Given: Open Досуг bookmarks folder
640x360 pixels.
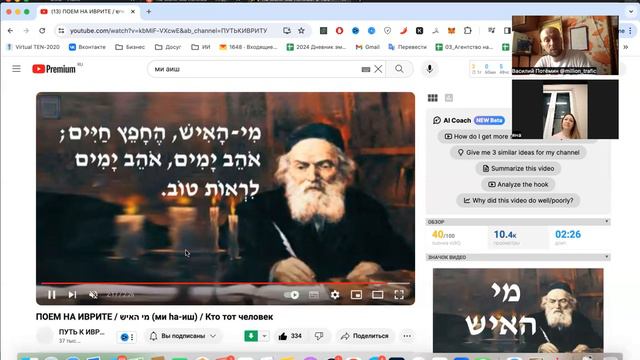Looking at the screenshot, I should tap(168, 47).
